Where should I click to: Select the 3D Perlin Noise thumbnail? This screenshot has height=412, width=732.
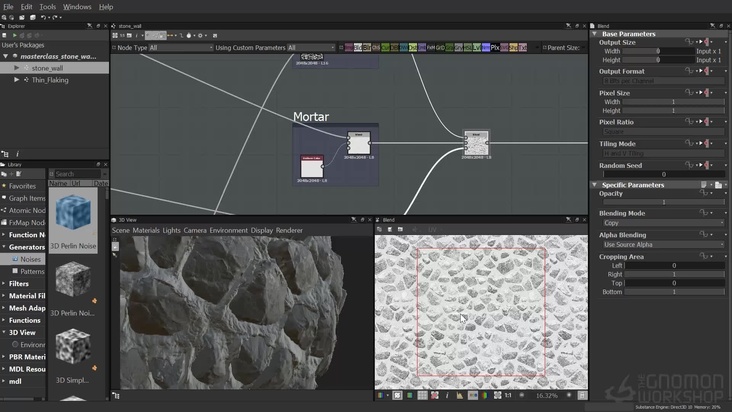[75, 212]
